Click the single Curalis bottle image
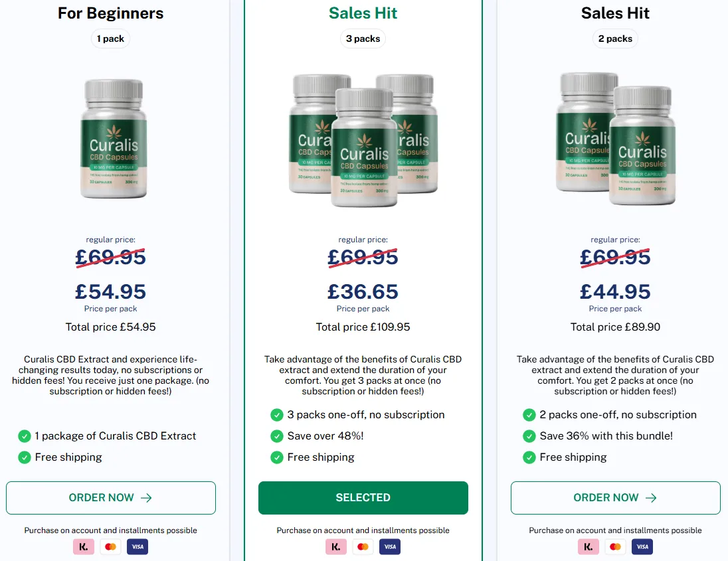The width and height of the screenshot is (728, 561). click(114, 138)
